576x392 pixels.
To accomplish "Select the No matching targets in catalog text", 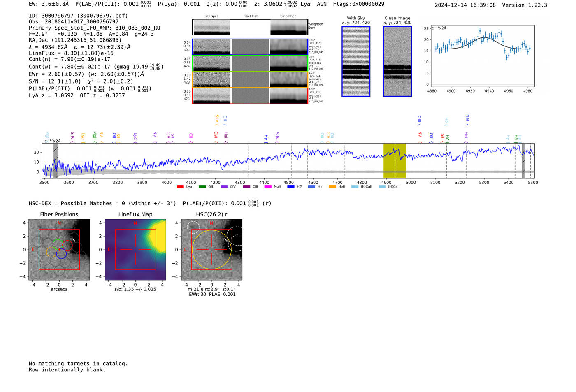I will [78, 364].
